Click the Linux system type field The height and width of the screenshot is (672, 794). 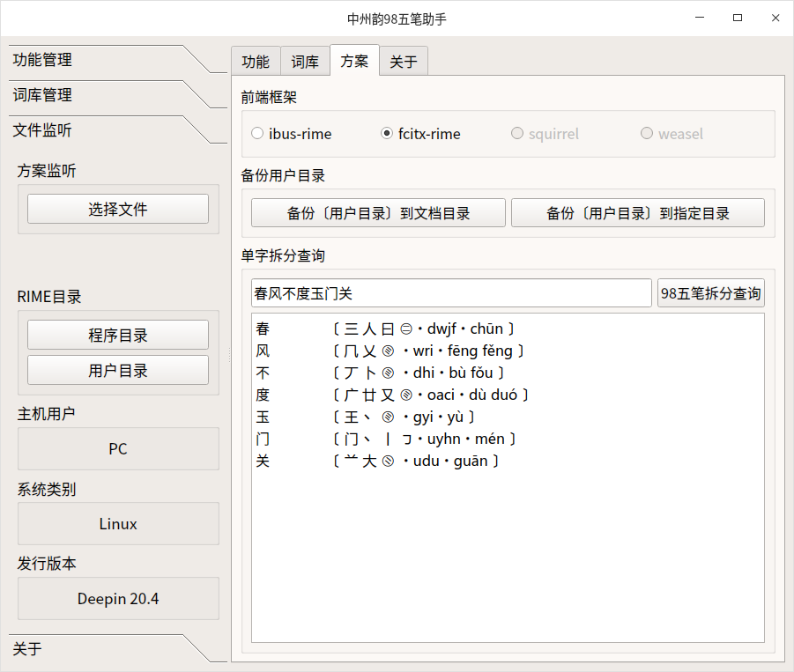117,524
